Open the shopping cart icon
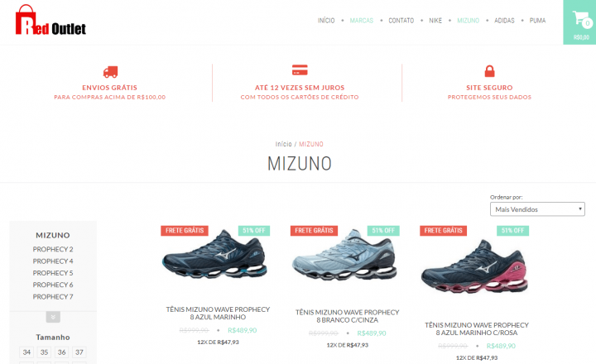 pos(582,19)
